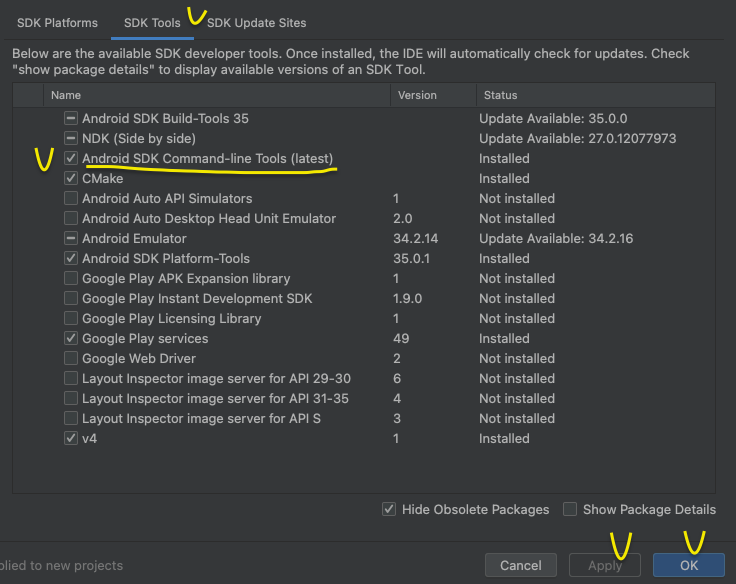Click the Cancel button

[520, 565]
